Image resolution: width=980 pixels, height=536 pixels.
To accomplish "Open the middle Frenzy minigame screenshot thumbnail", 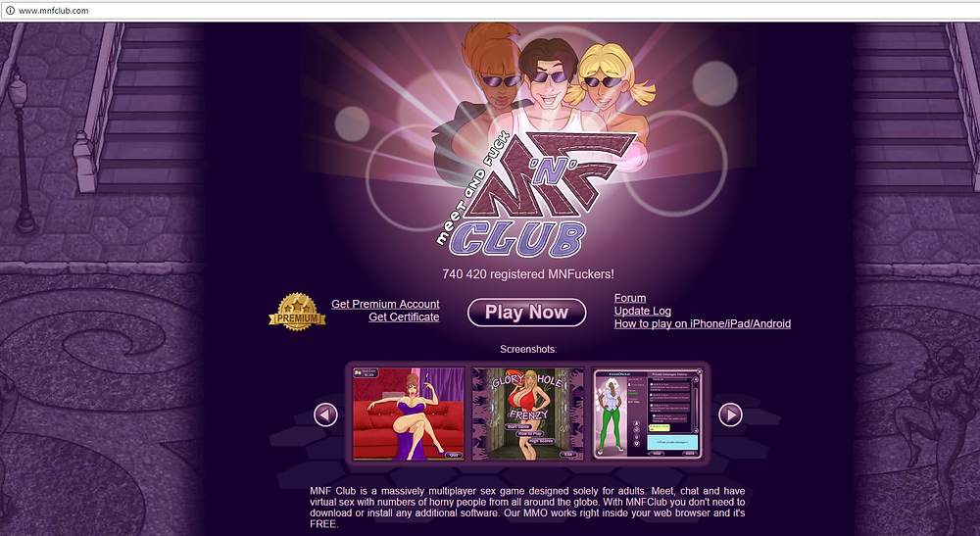I will pos(527,414).
